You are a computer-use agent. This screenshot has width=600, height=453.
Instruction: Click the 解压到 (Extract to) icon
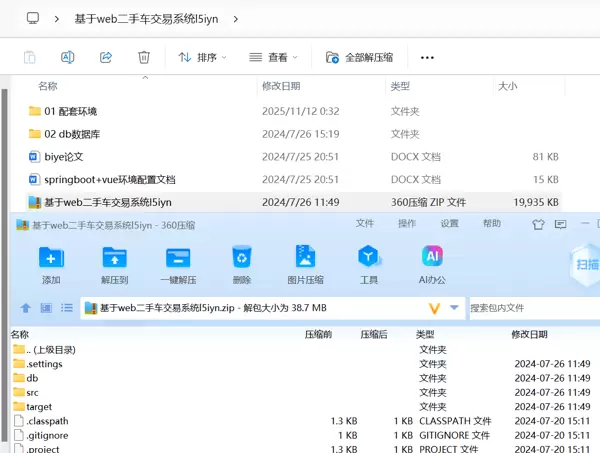(x=115, y=258)
